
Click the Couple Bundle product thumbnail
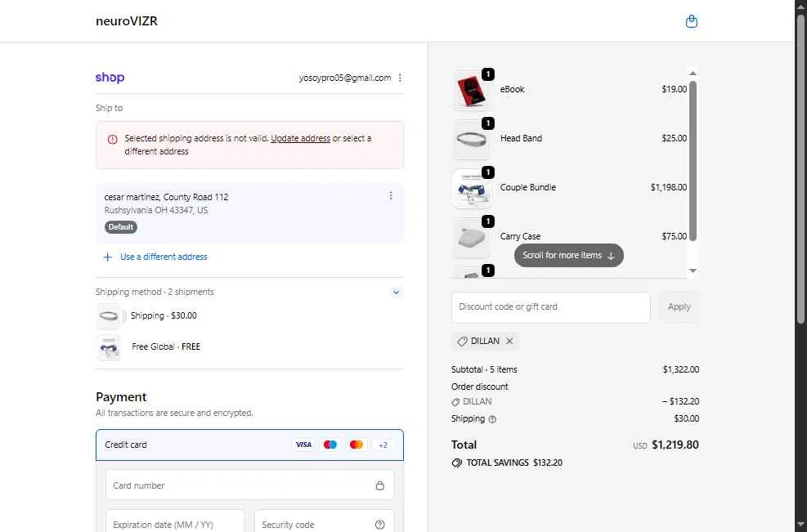click(x=472, y=188)
